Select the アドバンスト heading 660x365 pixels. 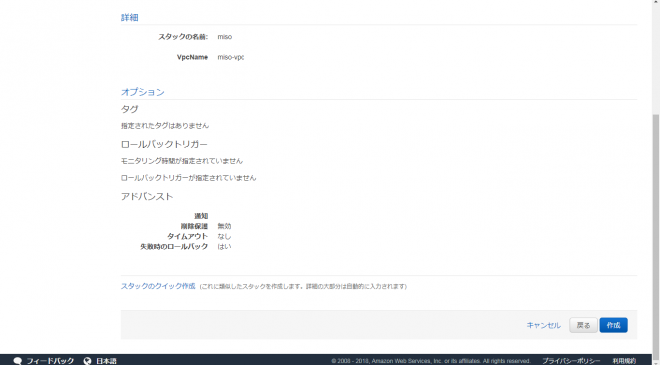147,197
